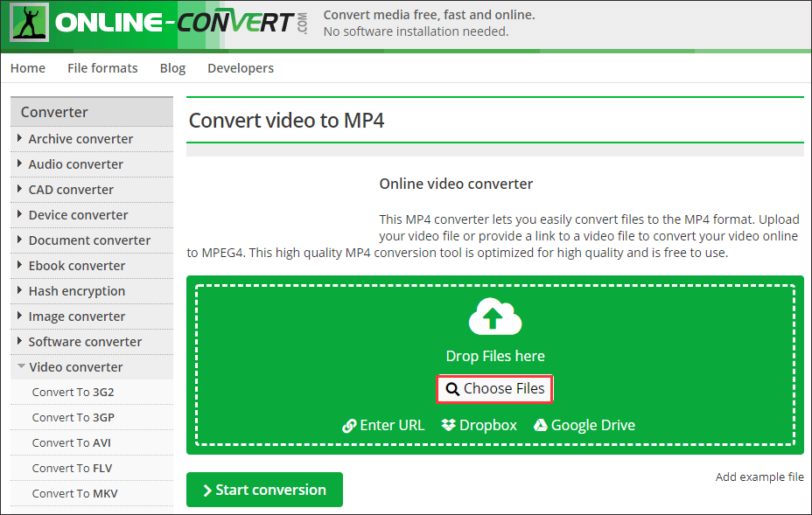Click the Enter URL link icon

pyautogui.click(x=349, y=426)
